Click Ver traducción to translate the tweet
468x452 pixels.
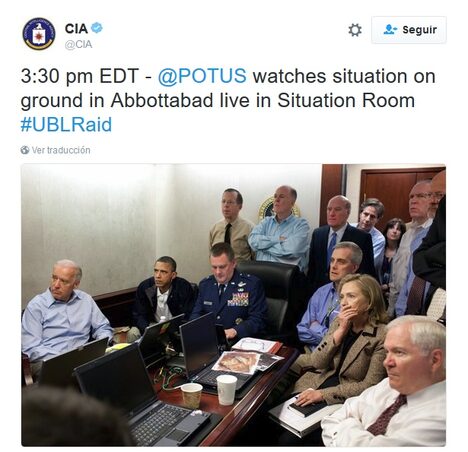61,150
